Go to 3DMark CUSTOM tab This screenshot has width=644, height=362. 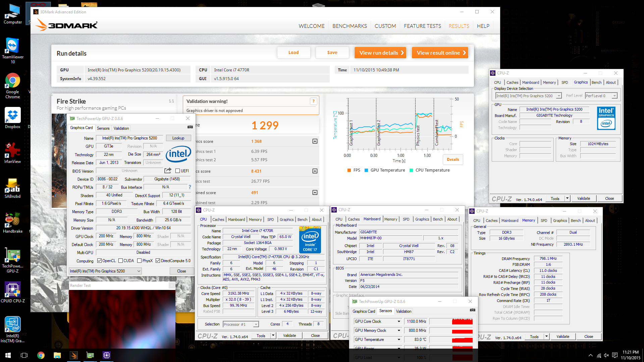(x=385, y=26)
